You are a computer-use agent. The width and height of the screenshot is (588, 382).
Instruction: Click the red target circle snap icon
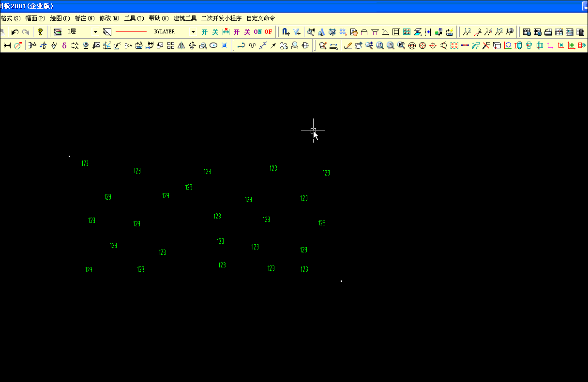tap(422, 45)
